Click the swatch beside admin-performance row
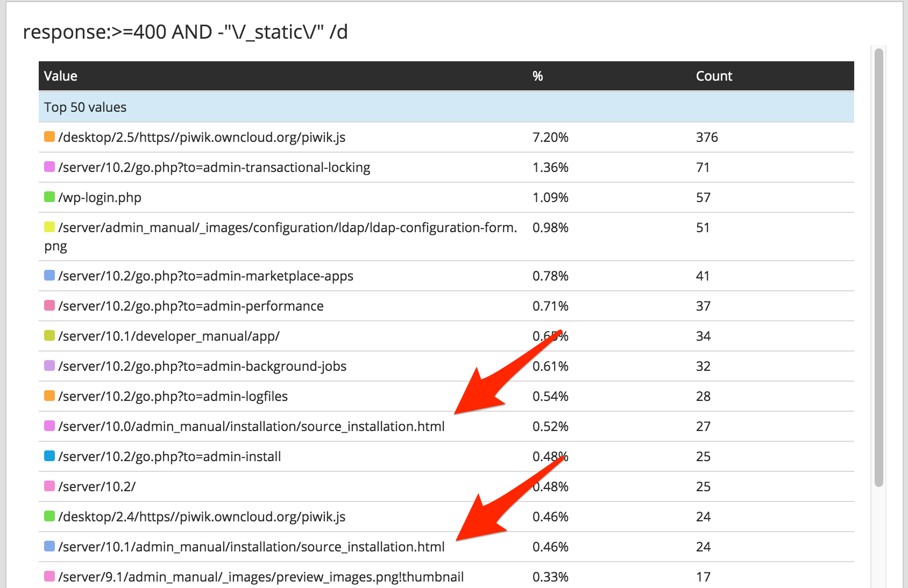 (49, 305)
